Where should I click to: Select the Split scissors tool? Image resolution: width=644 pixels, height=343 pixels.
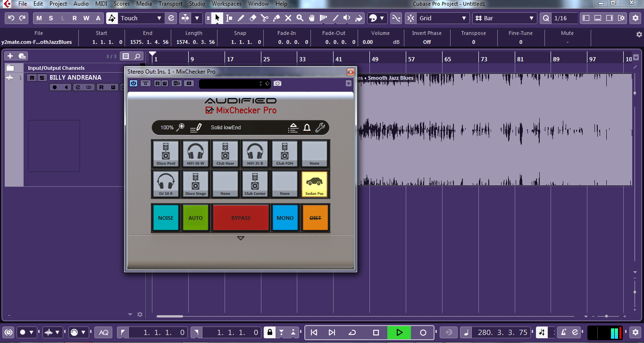264,18
